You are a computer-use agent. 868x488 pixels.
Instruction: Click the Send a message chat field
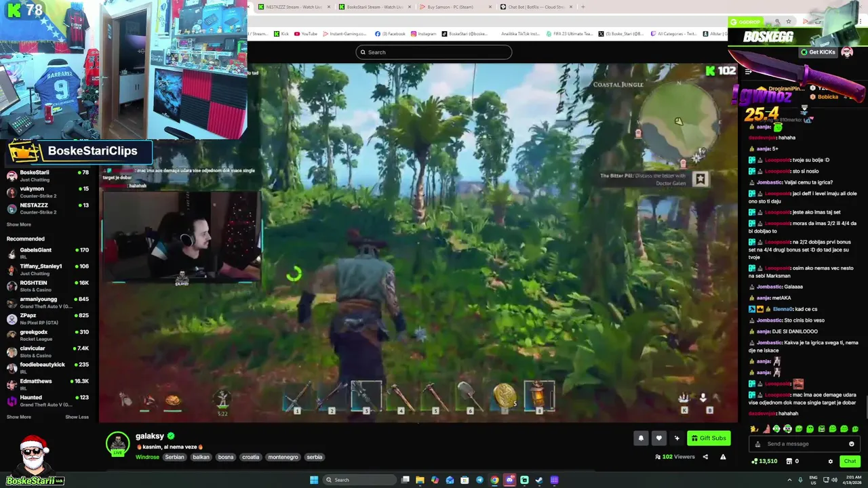point(804,444)
